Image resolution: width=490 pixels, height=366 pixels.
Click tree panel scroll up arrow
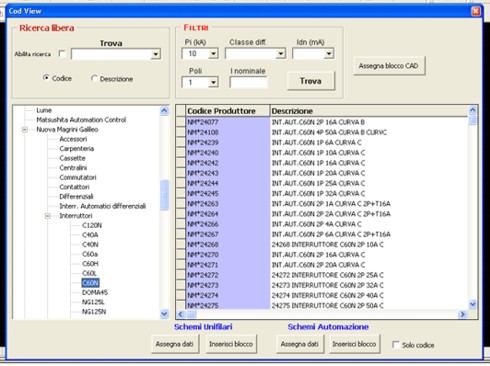click(164, 111)
